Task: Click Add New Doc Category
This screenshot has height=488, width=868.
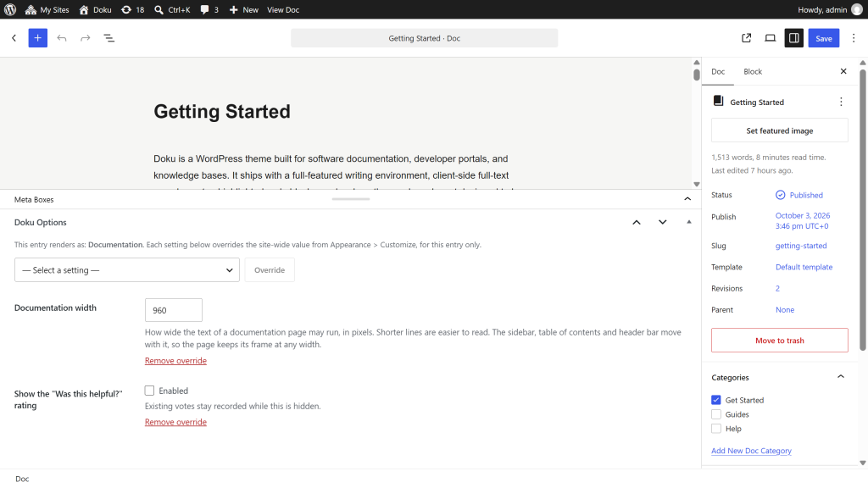Action: tap(751, 451)
